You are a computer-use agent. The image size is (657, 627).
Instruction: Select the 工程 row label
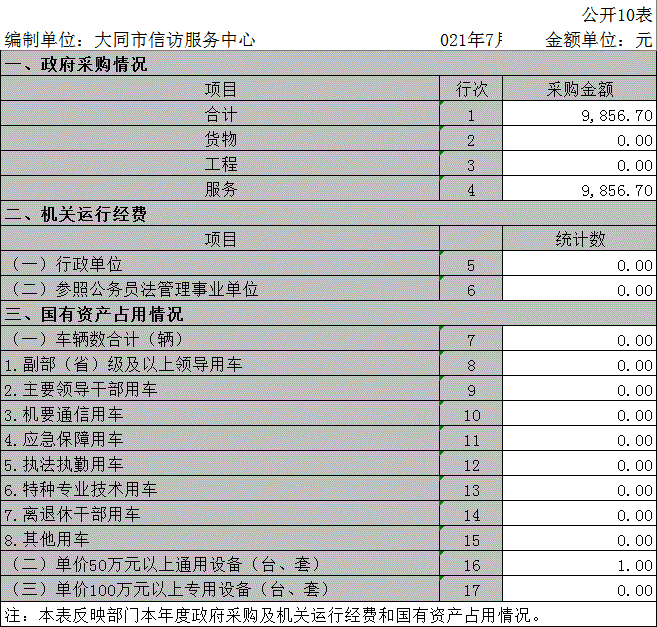click(x=220, y=164)
